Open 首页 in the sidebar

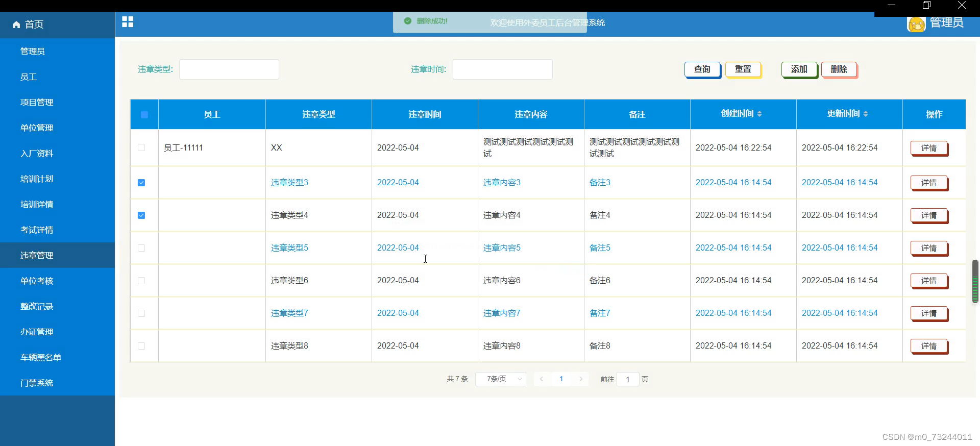tap(57, 24)
